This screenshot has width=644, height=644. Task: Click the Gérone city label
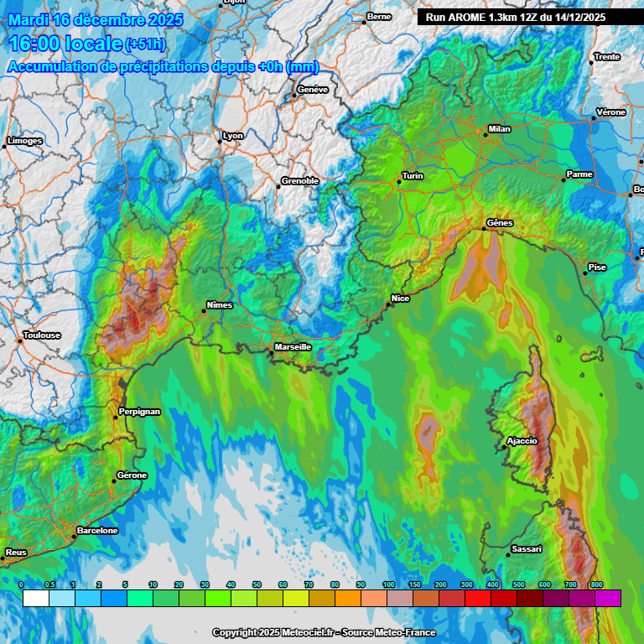click(x=132, y=475)
